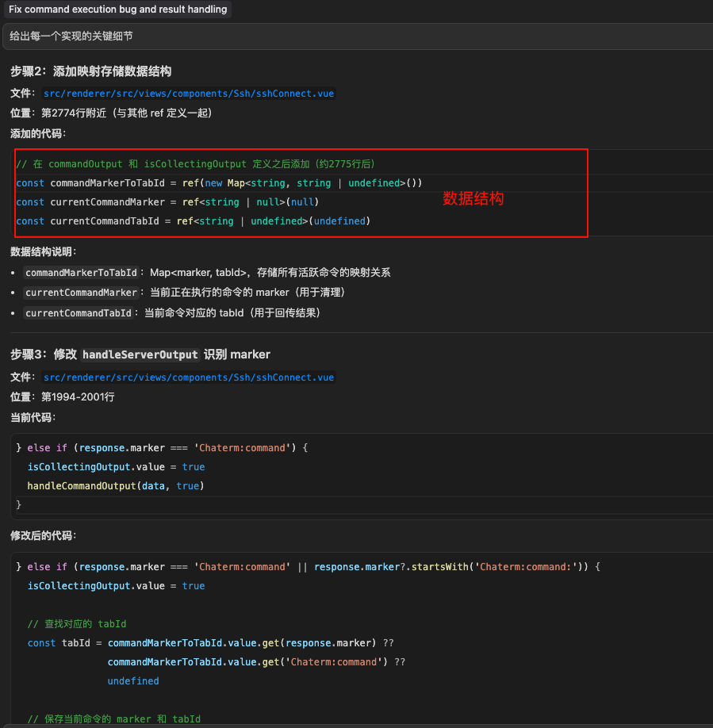Click the red "数据结构" annotation label
713x728 pixels.
(473, 199)
